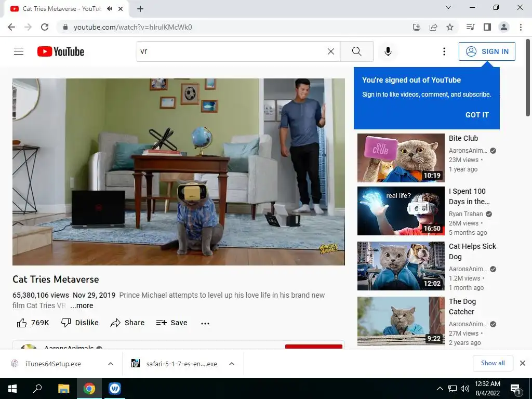Save the video to a playlist
Viewport: 532px width, 399px height.
171,323
